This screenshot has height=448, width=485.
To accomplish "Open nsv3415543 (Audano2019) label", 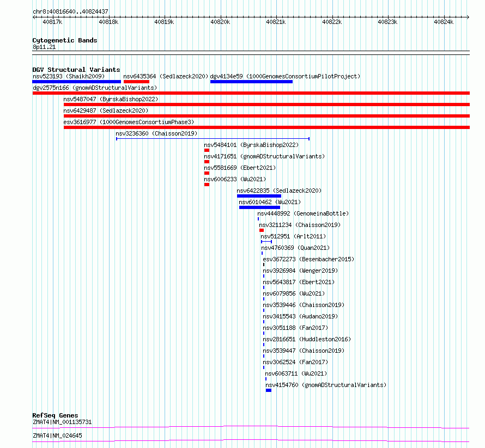I will (300, 316).
